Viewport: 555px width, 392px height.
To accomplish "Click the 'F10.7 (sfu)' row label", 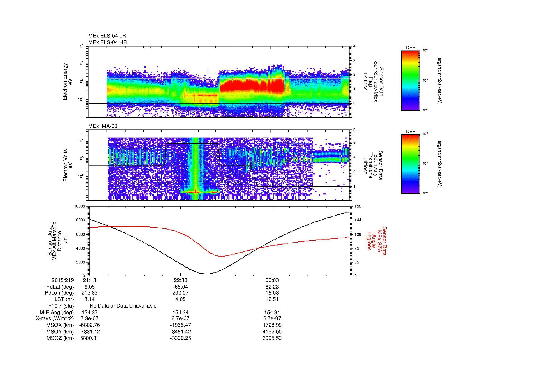I will tap(61, 306).
